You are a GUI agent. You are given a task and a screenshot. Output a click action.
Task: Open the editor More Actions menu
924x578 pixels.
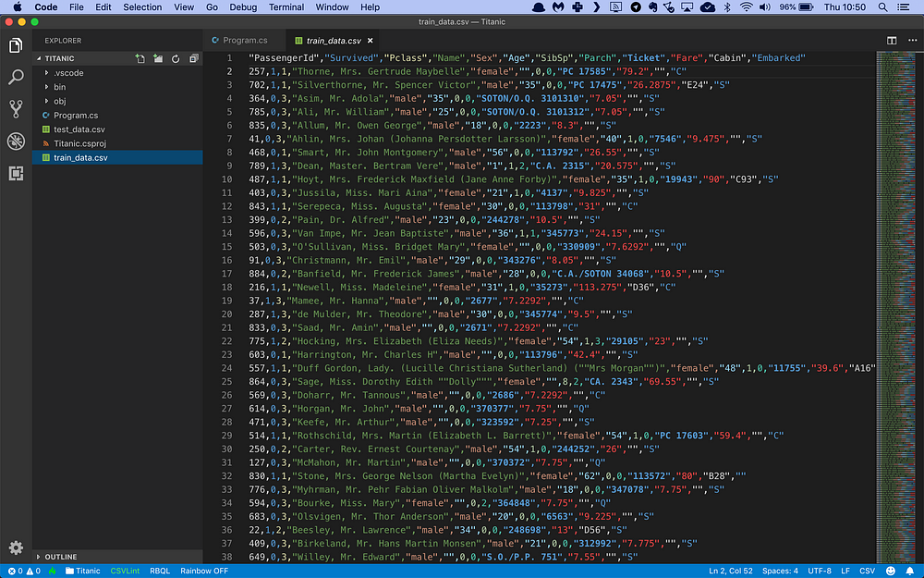(x=912, y=40)
